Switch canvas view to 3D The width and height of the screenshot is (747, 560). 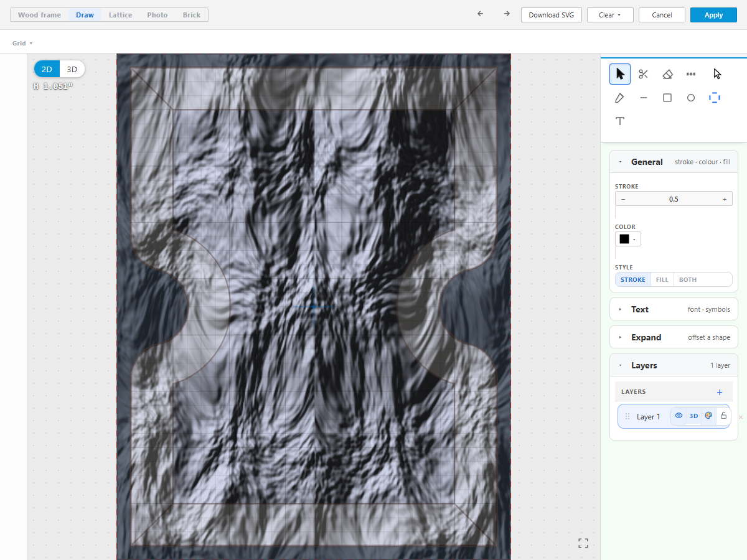(72, 69)
